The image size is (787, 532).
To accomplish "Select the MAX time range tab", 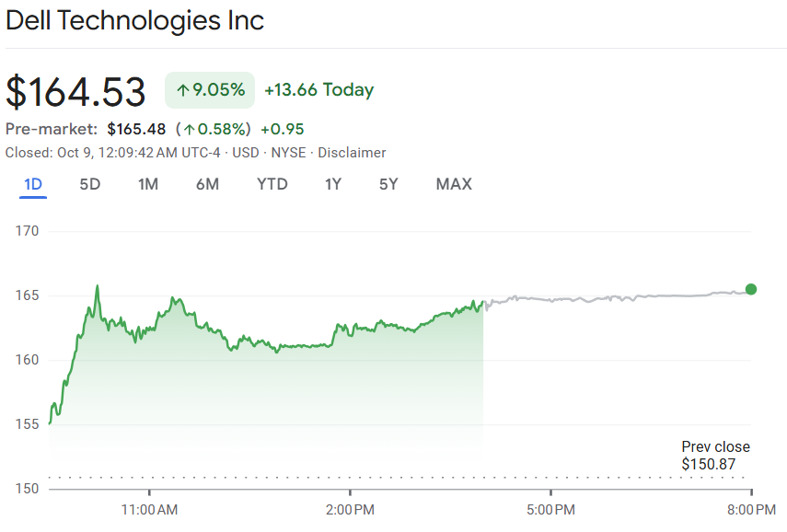I will tap(454, 184).
